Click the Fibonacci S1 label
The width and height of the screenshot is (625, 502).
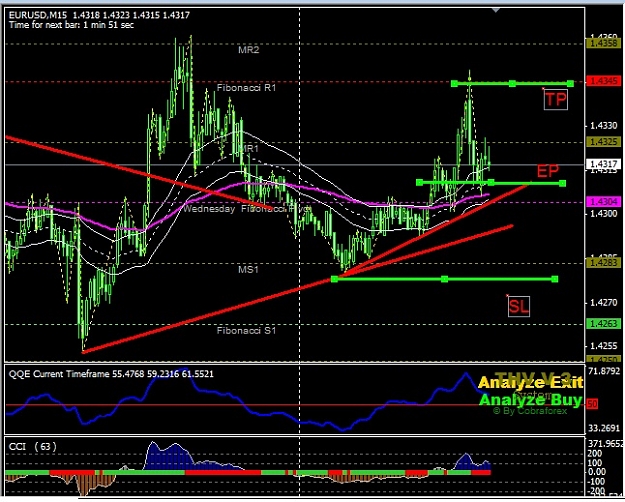246,331
